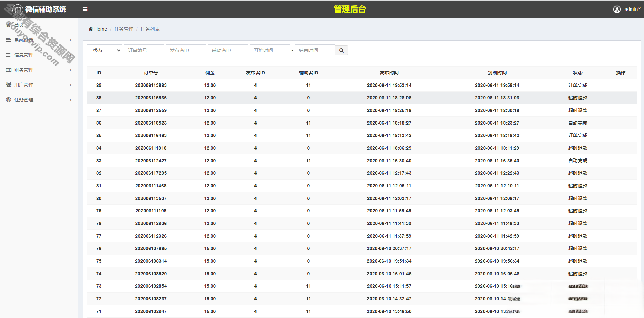Expand the 任务管理 submenu chevron
Screen dimensions: 644x318
(71, 100)
